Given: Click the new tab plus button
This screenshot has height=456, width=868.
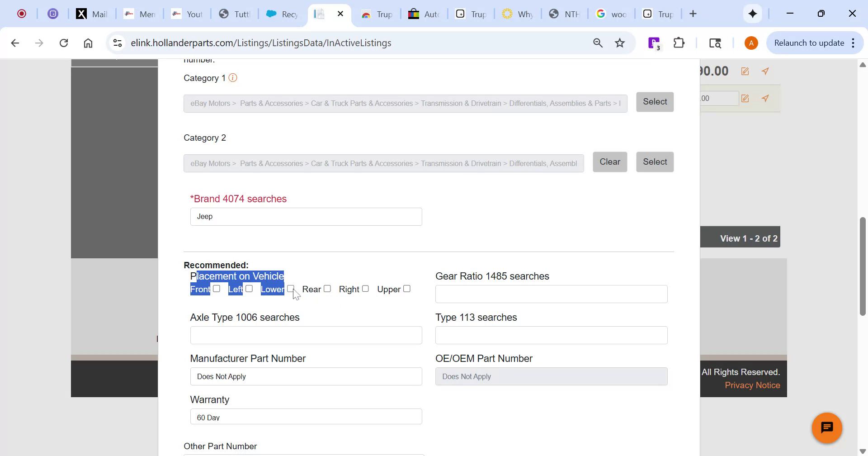Looking at the screenshot, I should 693,14.
